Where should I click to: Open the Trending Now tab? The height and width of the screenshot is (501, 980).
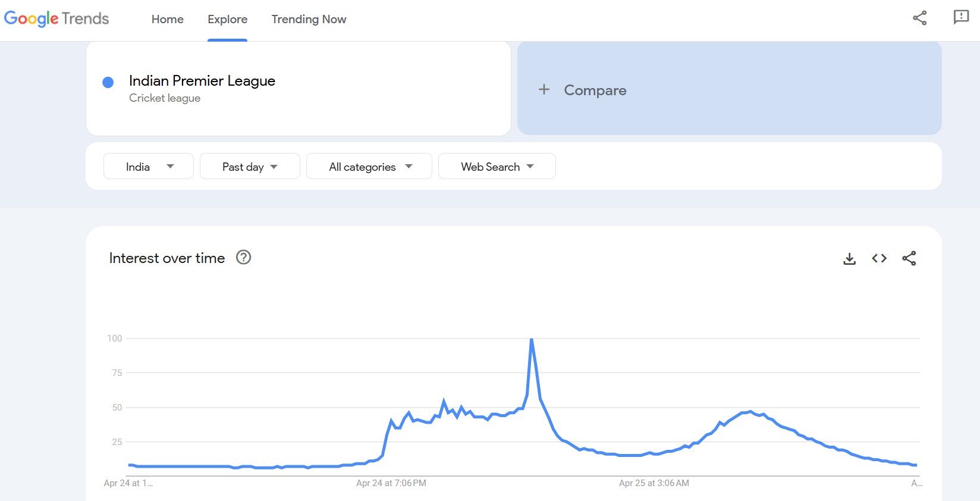[309, 19]
